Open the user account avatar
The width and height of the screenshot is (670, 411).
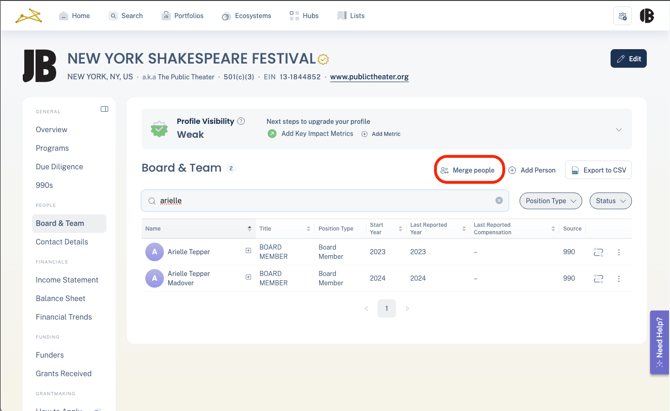[x=647, y=16]
